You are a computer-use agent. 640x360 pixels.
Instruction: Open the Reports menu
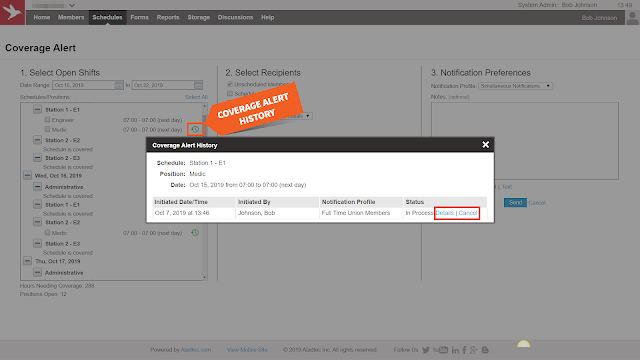click(x=168, y=17)
